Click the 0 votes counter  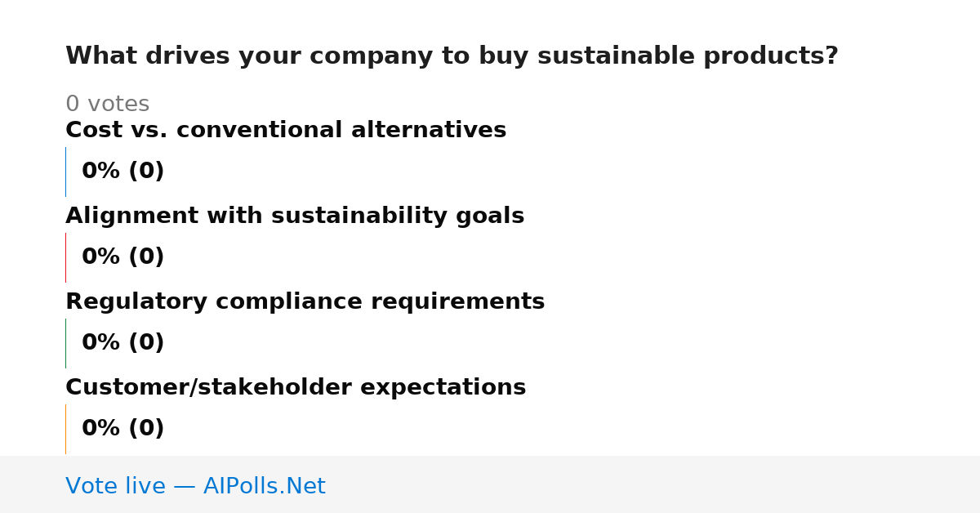coord(107,105)
